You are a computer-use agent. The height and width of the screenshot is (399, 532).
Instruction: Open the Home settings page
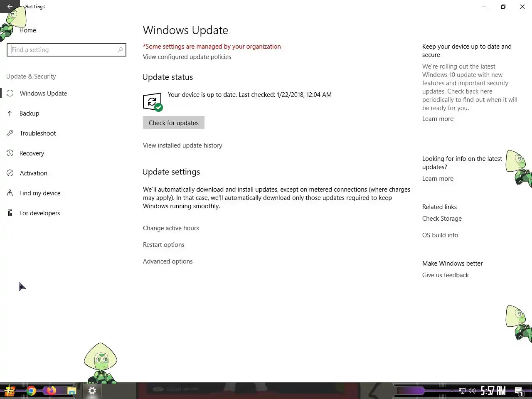[27, 30]
